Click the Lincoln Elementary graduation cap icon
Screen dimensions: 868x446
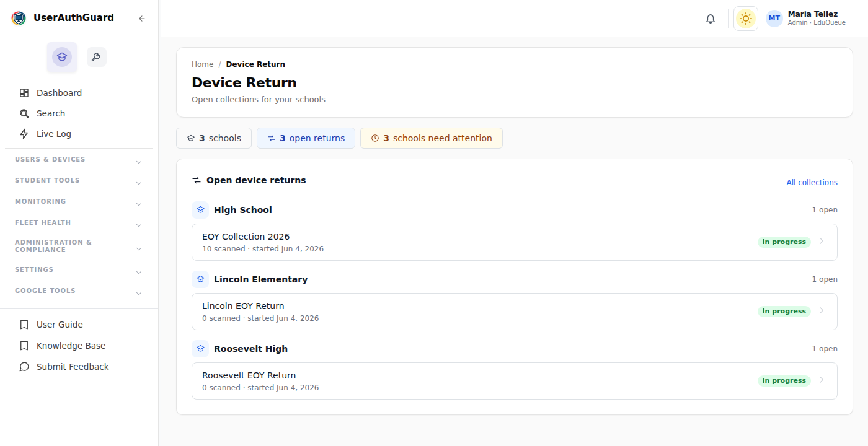(200, 279)
